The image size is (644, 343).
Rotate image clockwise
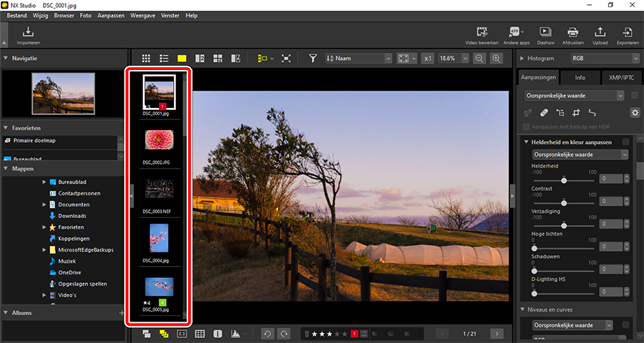[x=283, y=334]
